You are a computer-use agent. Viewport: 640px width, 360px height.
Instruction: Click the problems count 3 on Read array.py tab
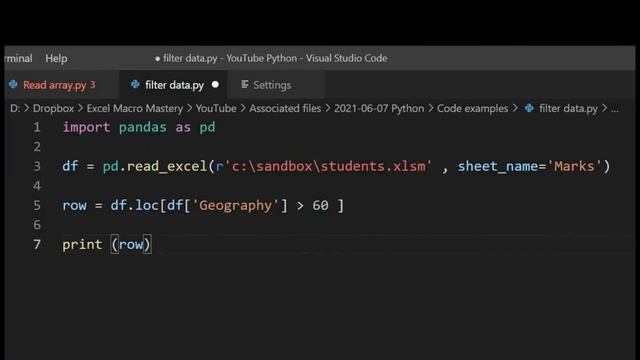click(x=93, y=84)
